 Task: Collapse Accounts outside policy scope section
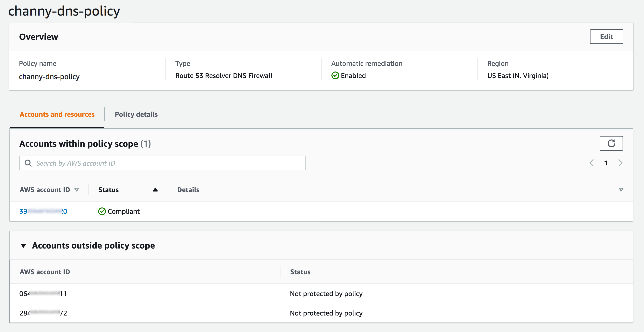pyautogui.click(x=23, y=246)
